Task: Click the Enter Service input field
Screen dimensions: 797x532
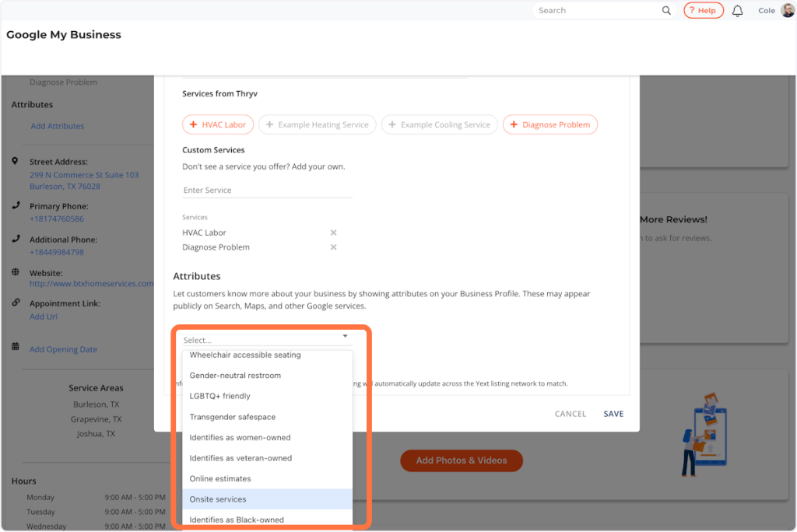Action: click(x=267, y=190)
